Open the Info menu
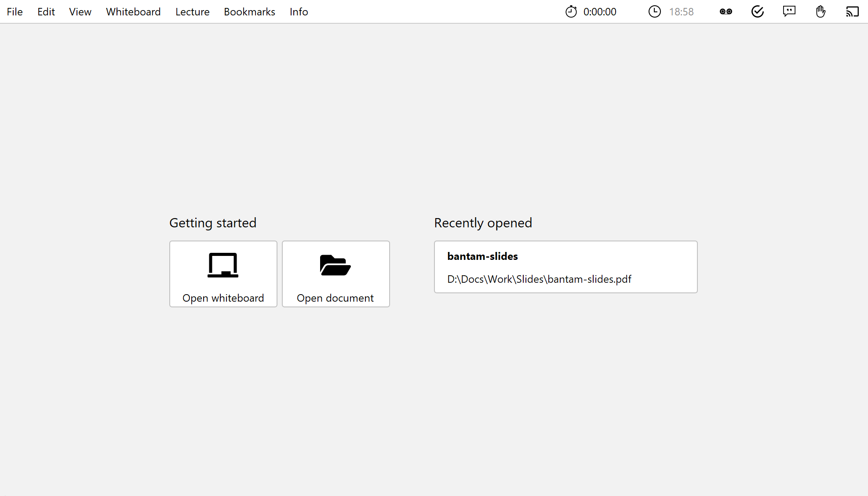This screenshot has height=496, width=868. [299, 12]
